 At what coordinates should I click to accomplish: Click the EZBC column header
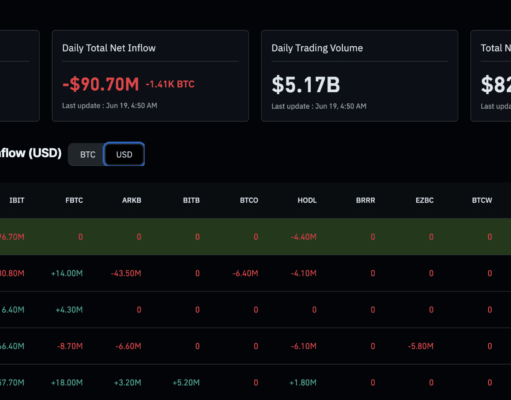pos(424,200)
